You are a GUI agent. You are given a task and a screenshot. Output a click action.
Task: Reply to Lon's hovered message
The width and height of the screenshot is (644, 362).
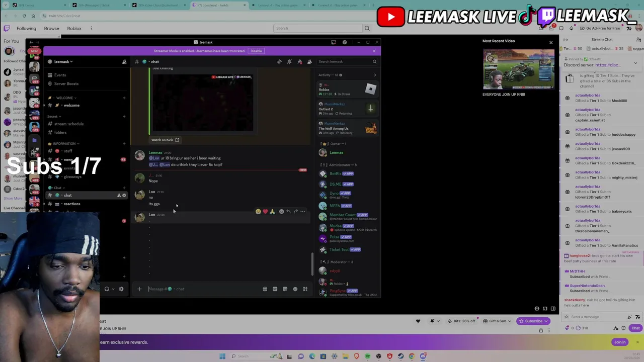[x=288, y=212]
